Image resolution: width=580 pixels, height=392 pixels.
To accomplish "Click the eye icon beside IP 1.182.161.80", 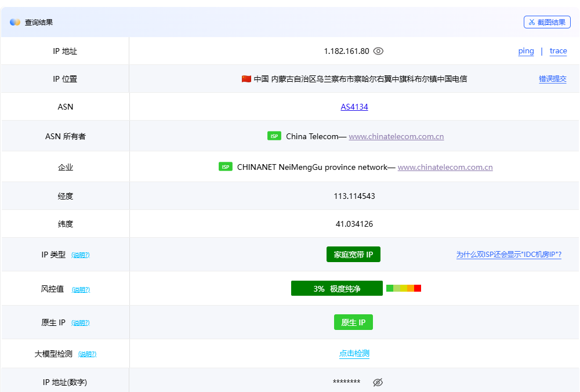I will pyautogui.click(x=378, y=51).
